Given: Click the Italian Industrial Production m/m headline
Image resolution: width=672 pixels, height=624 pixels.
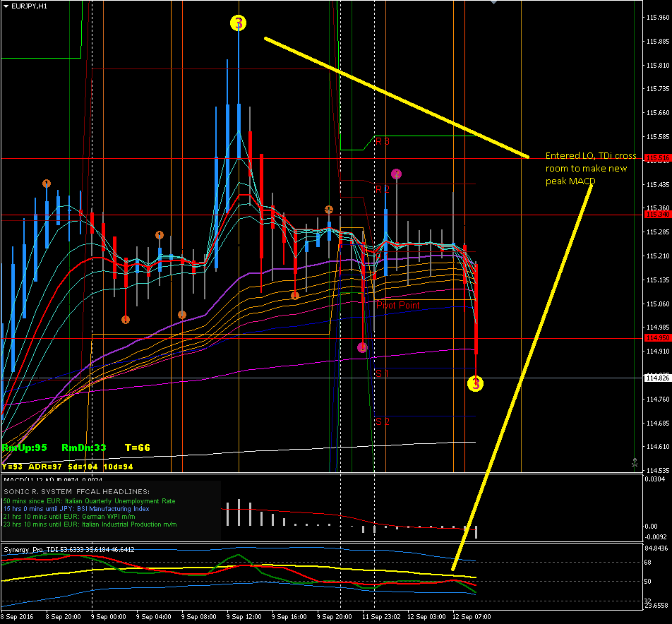Looking at the screenshot, I should [90, 524].
